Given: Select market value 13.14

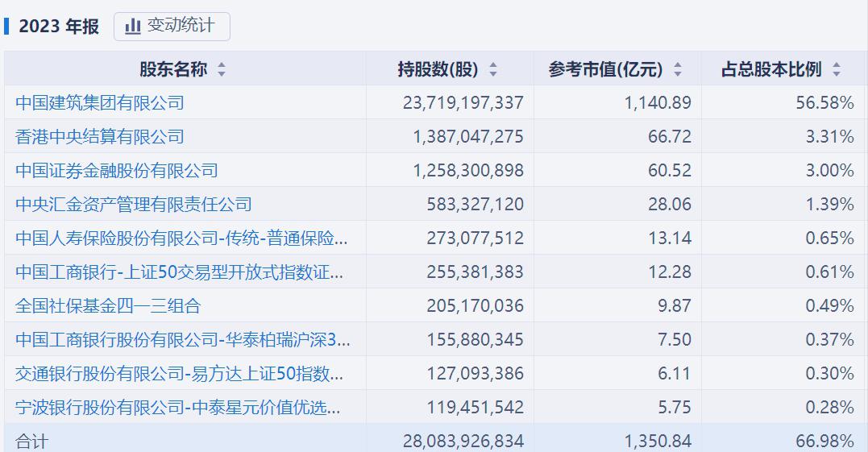Looking at the screenshot, I should pos(670,238).
